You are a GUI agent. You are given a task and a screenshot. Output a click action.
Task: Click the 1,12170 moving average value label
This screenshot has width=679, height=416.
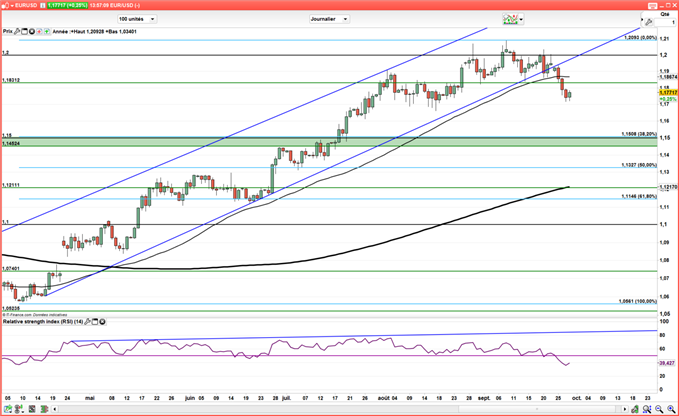point(668,187)
